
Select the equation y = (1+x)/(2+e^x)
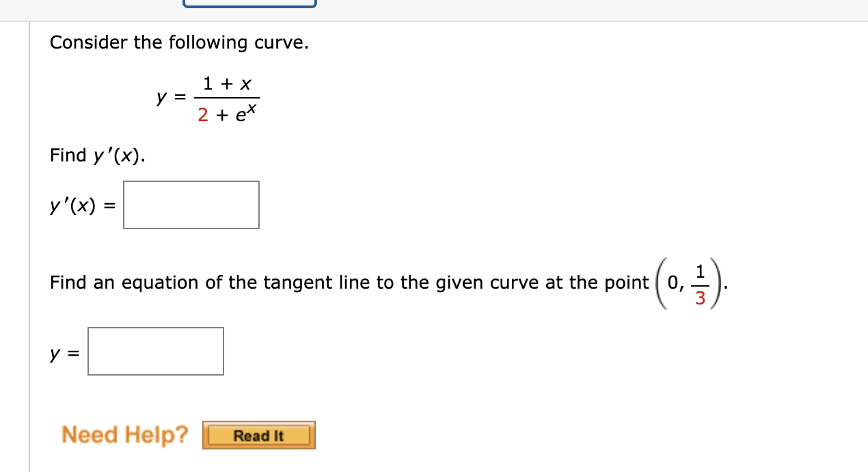click(x=208, y=97)
